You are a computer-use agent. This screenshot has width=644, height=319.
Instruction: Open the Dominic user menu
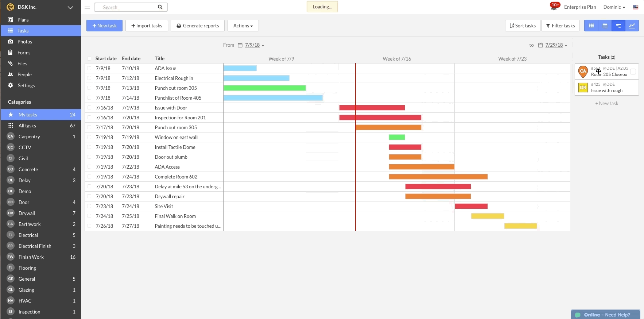coord(614,7)
